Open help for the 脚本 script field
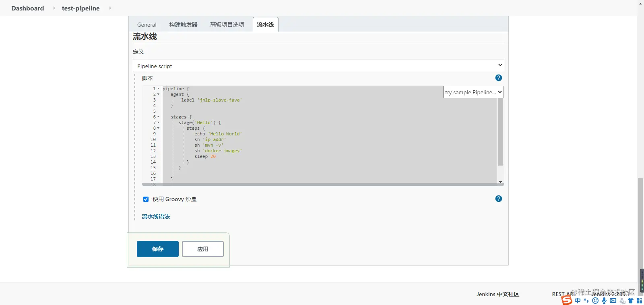This screenshot has width=644, height=305. pyautogui.click(x=498, y=78)
